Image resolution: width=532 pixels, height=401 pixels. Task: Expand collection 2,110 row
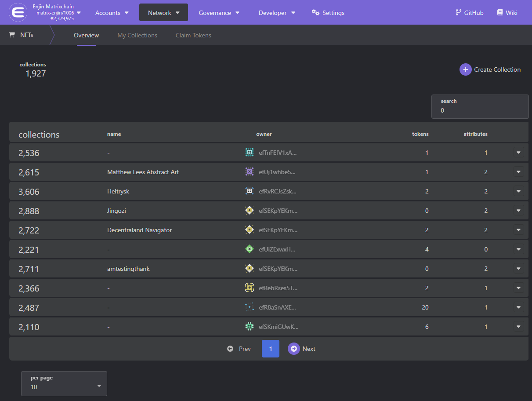coord(519,327)
